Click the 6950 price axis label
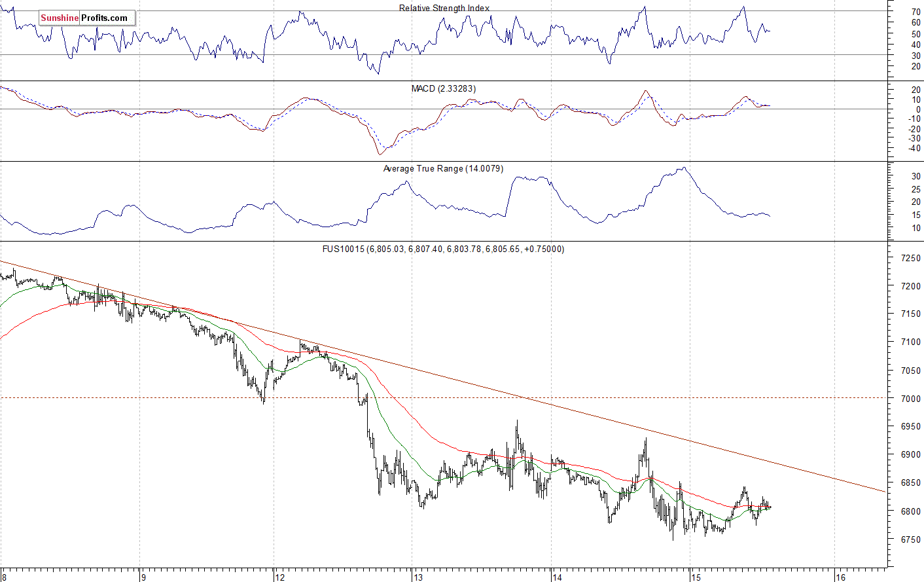924x582 pixels. point(911,426)
